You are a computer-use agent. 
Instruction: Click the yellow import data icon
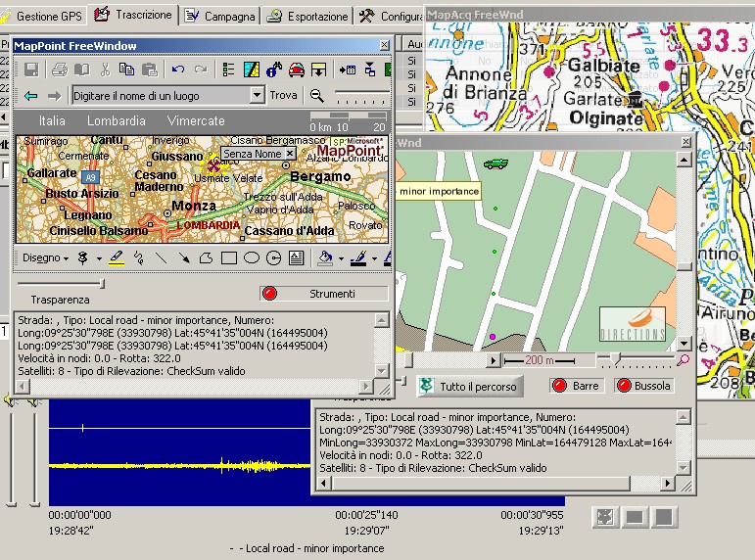pos(319,70)
